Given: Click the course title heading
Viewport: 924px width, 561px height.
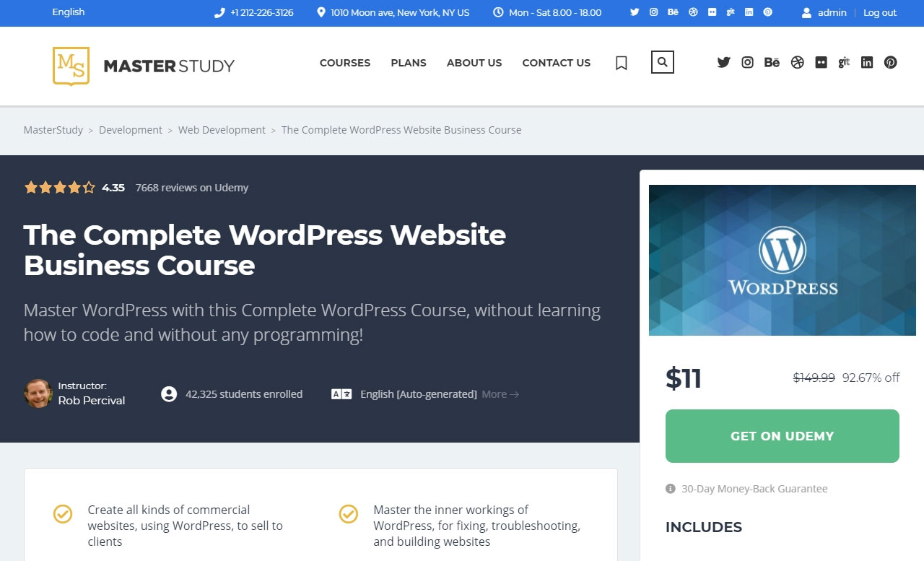Looking at the screenshot, I should pos(265,250).
